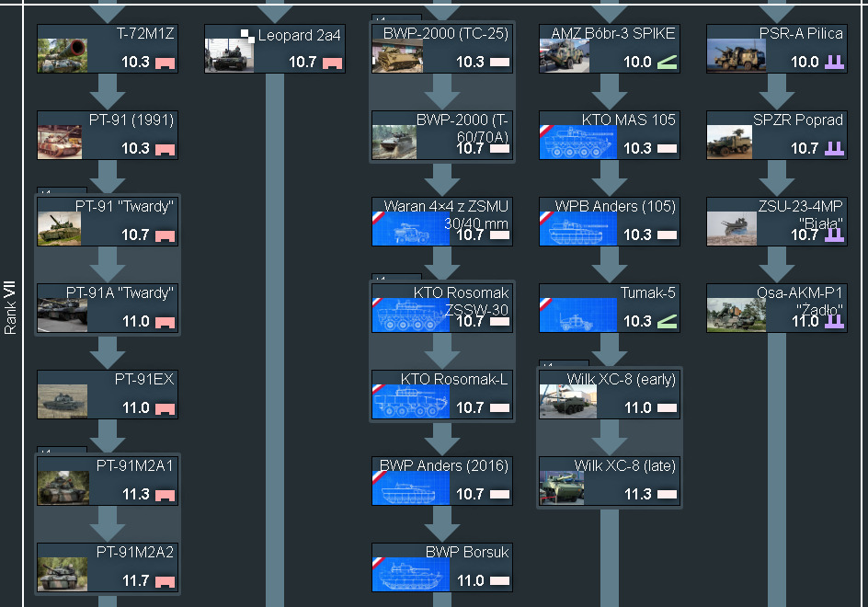
Task: Click the "PT-91M2A1" name text
Action: tap(135, 465)
